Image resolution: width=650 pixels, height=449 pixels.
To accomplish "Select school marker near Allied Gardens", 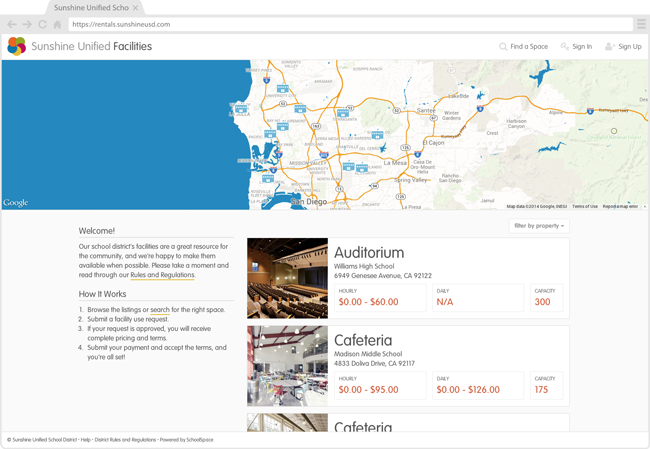I will 377,135.
